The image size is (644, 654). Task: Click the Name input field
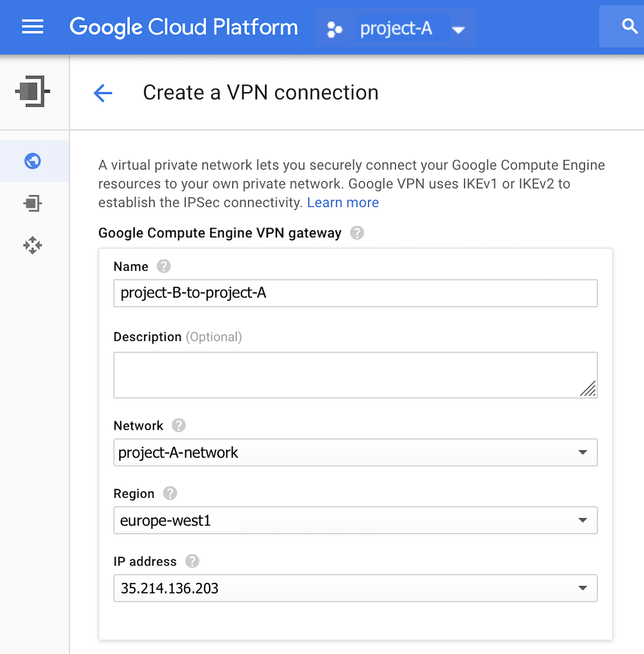(355, 293)
